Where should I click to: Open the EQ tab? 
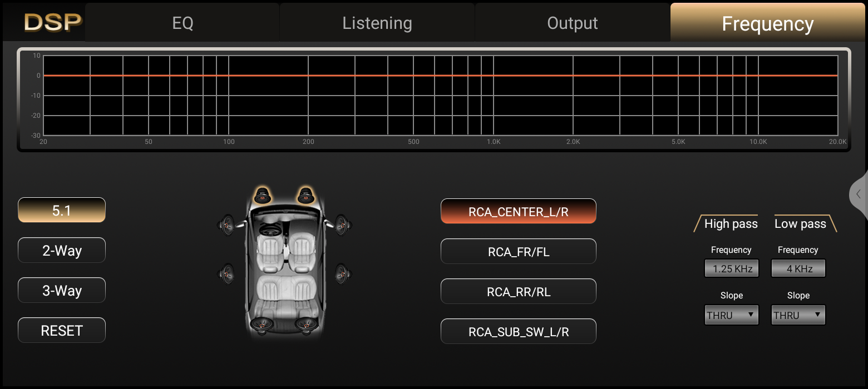point(183,23)
